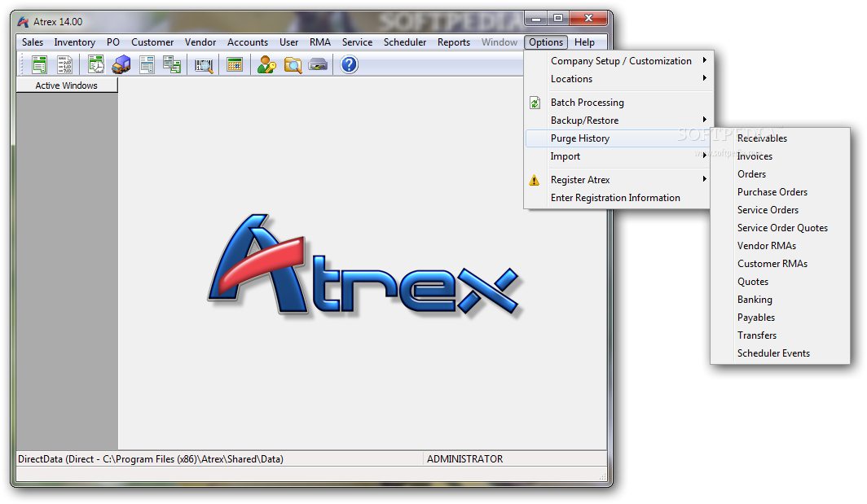The image size is (867, 504).
Task: Choose Payables in purge submenu
Action: coord(780,318)
